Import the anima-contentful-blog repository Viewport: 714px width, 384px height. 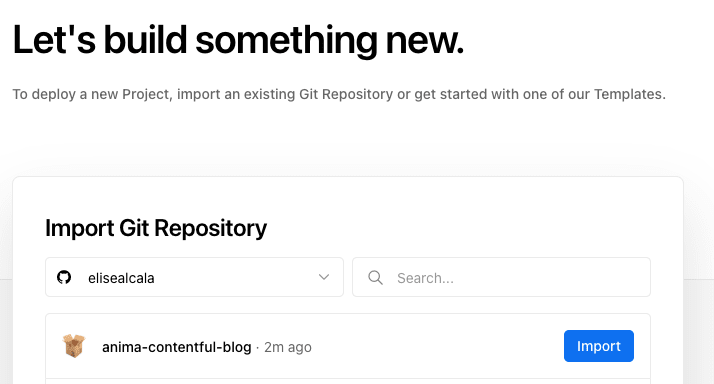click(599, 346)
